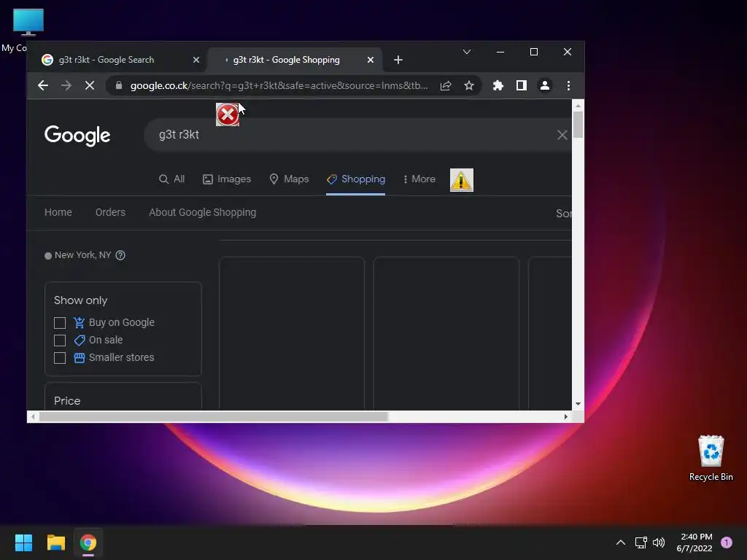Open the Orders link

pos(111,212)
